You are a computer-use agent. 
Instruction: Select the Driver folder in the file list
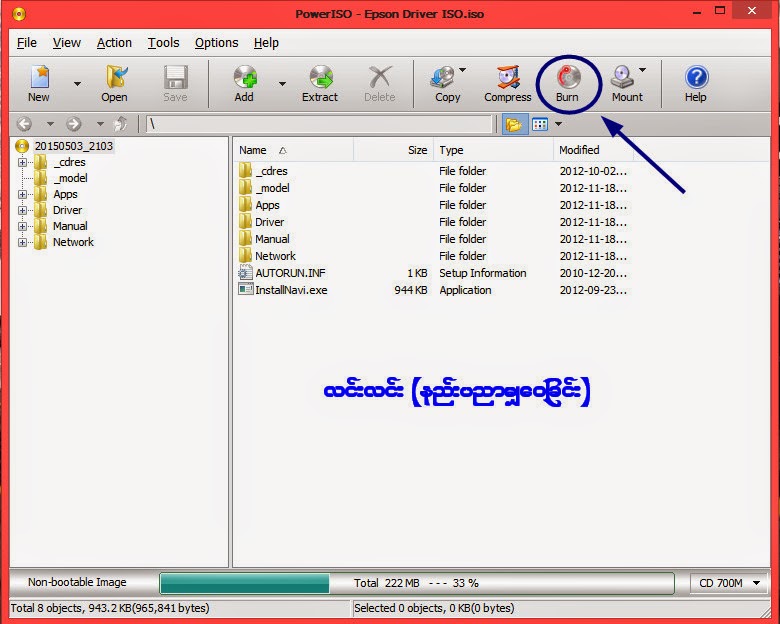pyautogui.click(x=269, y=222)
